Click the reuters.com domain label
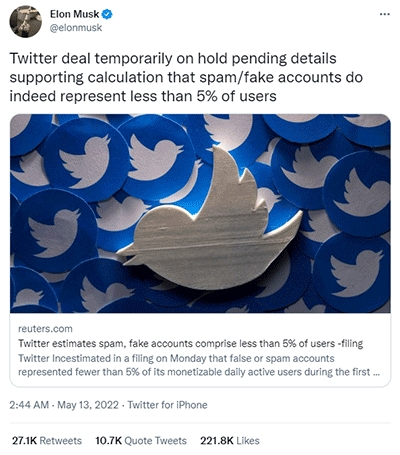Screen dimensions: 400x455 point(45,329)
